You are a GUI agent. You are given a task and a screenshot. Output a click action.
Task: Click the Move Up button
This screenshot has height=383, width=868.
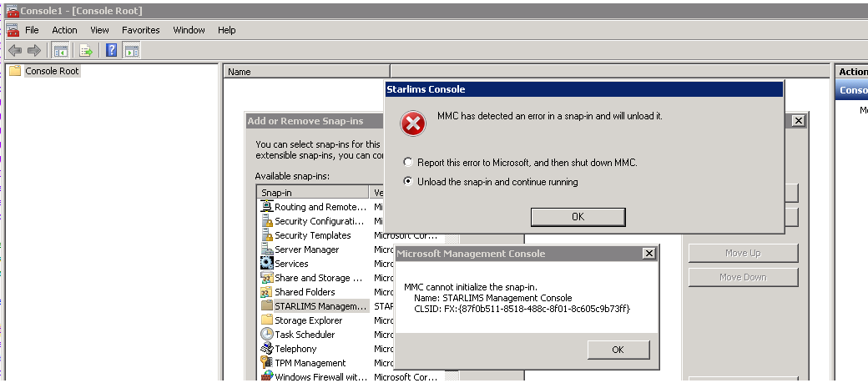pyautogui.click(x=743, y=253)
